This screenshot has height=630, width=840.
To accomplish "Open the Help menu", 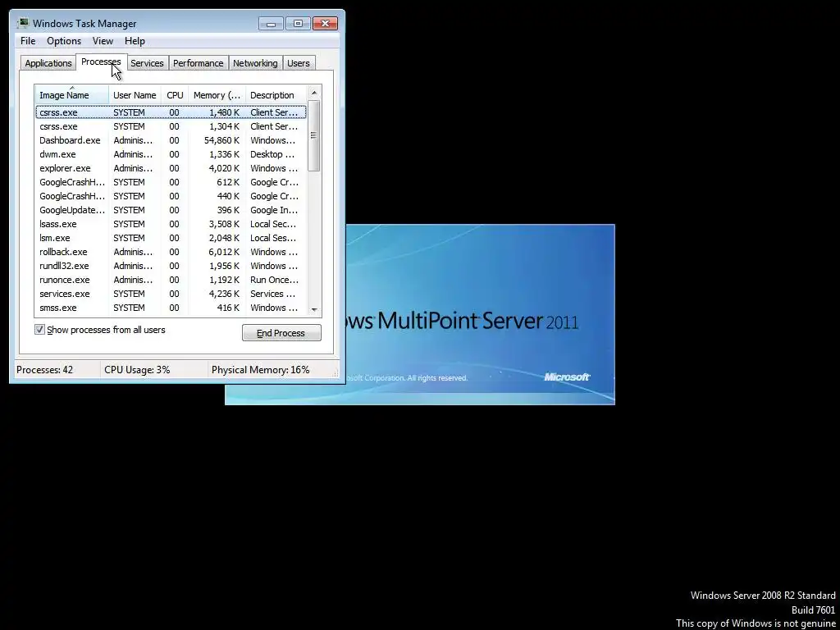I will pyautogui.click(x=135, y=41).
